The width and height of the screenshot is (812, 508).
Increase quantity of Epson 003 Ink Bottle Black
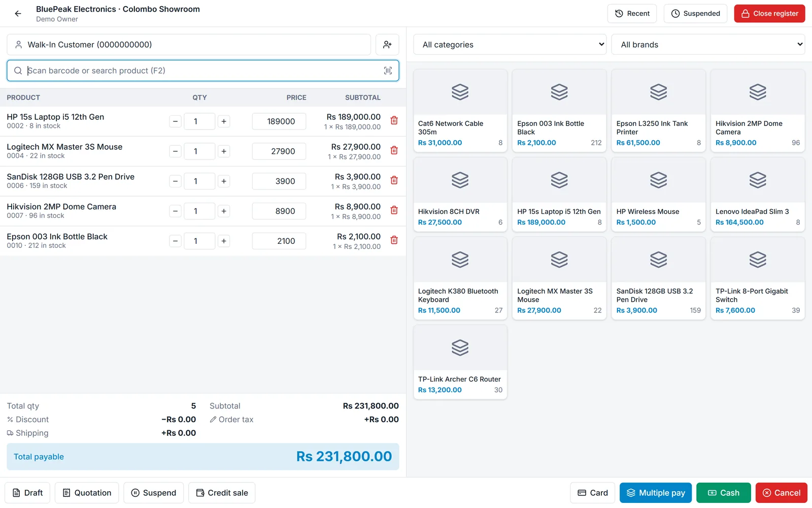[224, 241]
